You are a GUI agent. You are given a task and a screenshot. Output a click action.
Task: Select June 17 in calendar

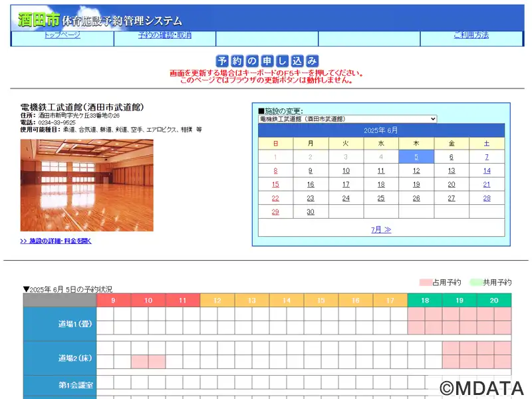coord(346,185)
